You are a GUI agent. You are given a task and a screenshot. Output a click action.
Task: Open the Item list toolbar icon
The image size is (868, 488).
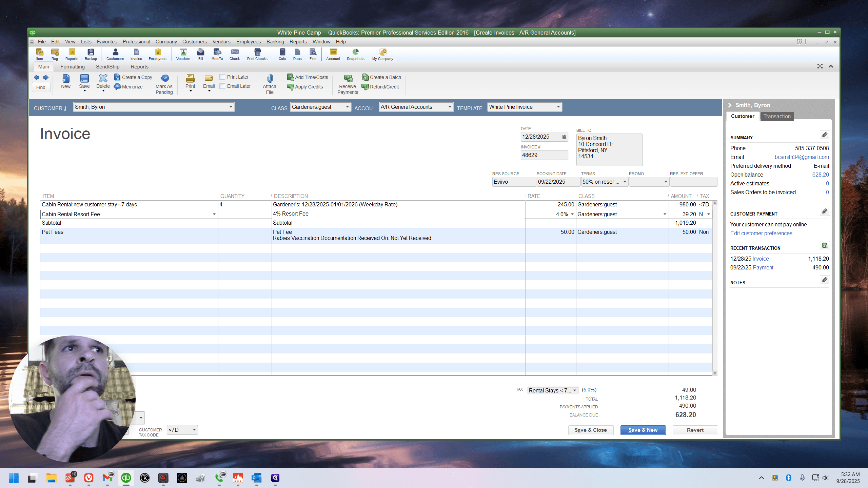(39, 54)
